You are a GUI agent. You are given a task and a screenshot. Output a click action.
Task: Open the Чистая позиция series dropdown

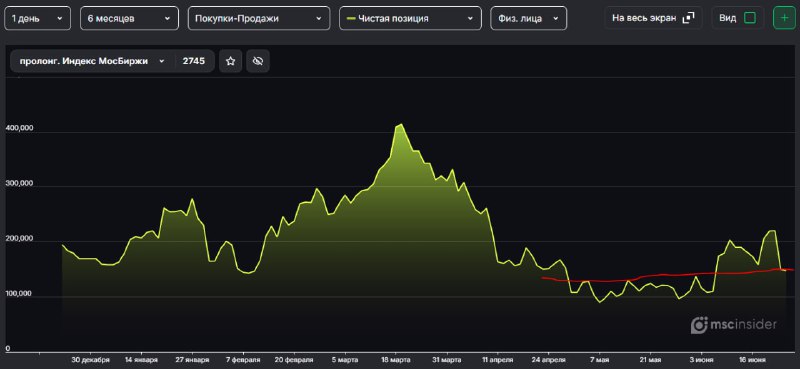tap(410, 18)
